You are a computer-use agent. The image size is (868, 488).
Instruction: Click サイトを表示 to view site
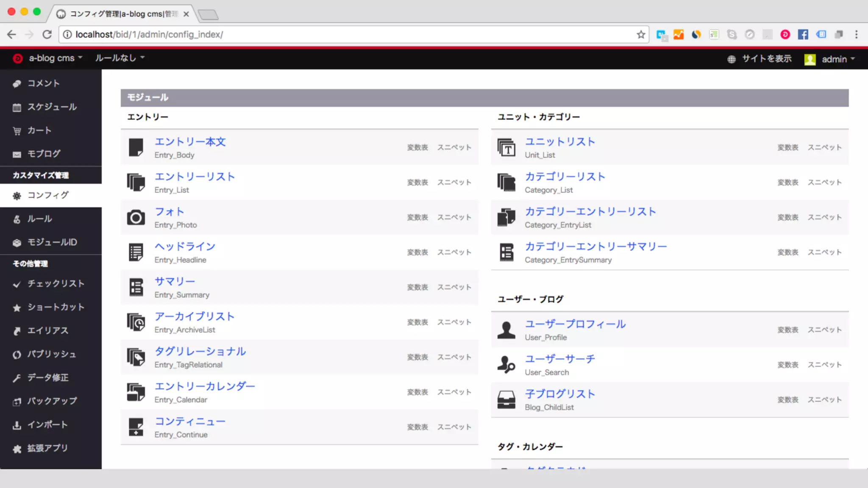[x=766, y=59]
